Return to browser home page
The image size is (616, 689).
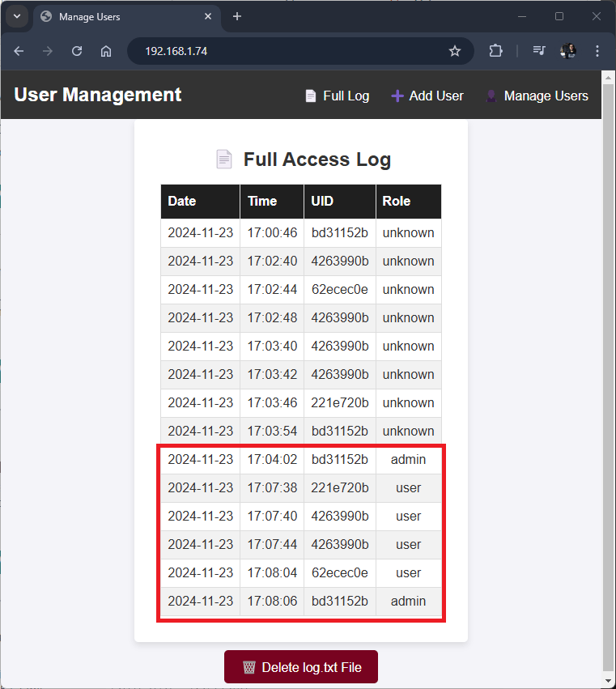pyautogui.click(x=105, y=50)
